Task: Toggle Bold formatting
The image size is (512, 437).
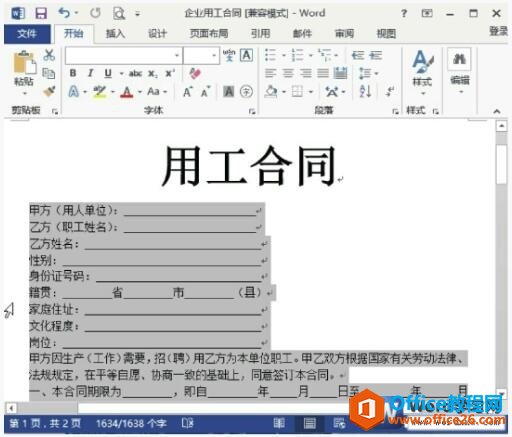Action: pos(73,73)
